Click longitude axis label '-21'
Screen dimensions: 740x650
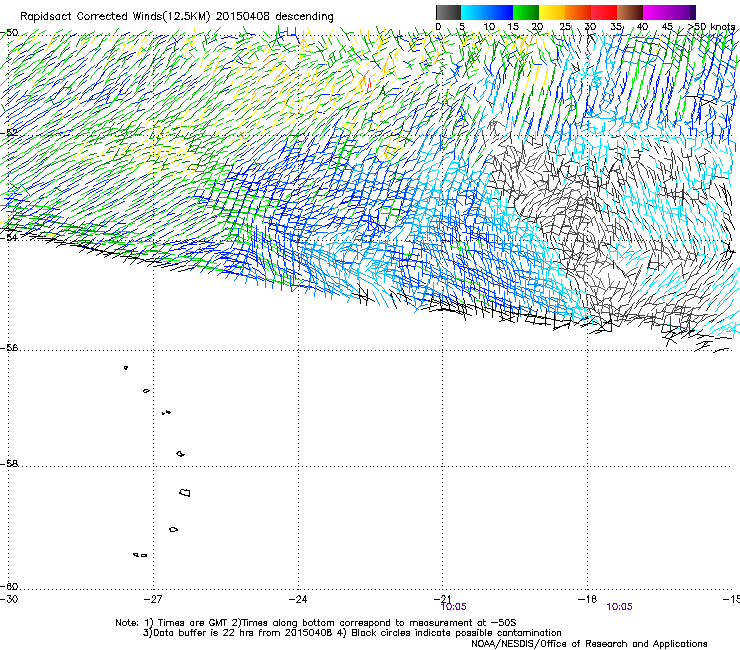click(x=442, y=599)
